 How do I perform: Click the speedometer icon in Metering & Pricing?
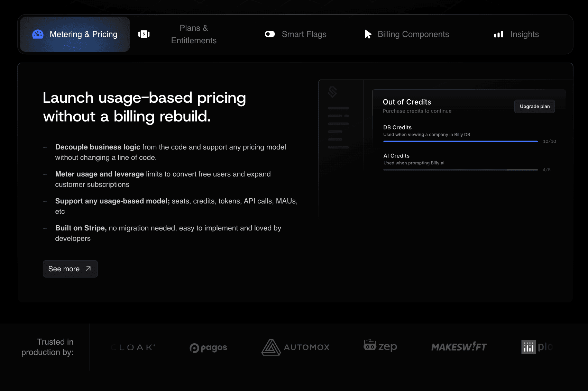click(x=38, y=34)
